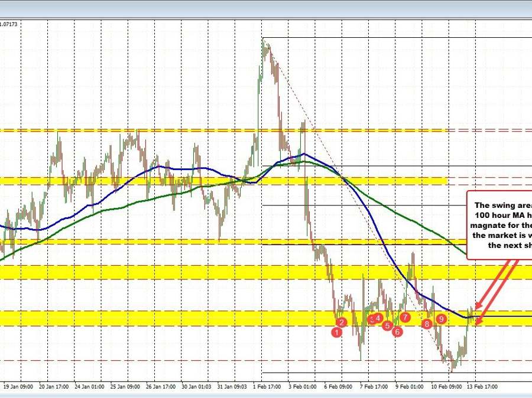
Task: Click the red circle marker numbered 4
Action: (x=377, y=318)
